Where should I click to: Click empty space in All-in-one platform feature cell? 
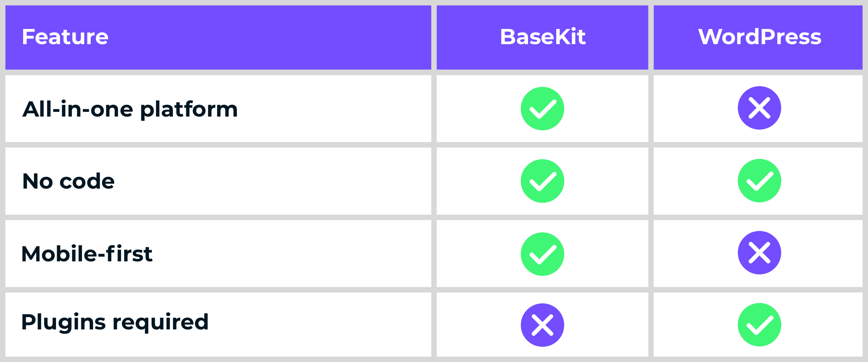tap(333, 109)
